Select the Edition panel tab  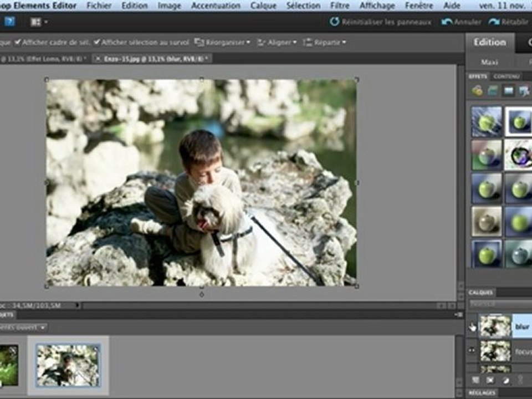tap(489, 43)
